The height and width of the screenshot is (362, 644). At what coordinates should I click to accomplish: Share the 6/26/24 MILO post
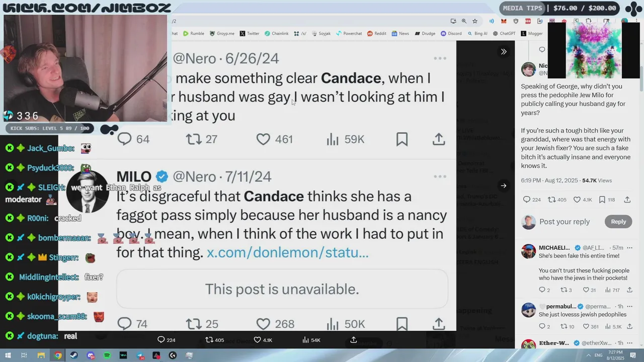pos(439,139)
